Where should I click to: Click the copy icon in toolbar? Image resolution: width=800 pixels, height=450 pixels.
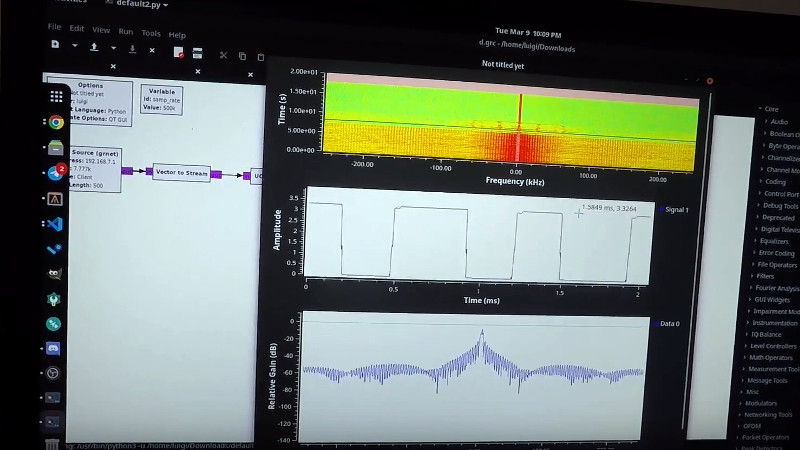click(x=243, y=56)
